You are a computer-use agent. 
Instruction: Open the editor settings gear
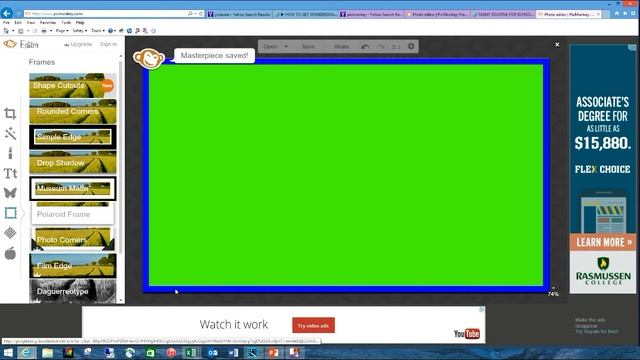tap(411, 46)
